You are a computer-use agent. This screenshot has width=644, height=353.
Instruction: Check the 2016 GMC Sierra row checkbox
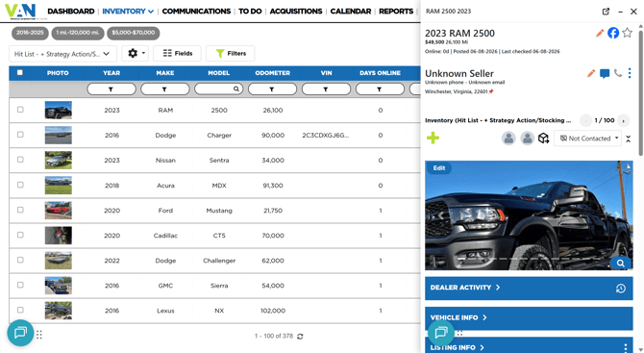pos(20,285)
